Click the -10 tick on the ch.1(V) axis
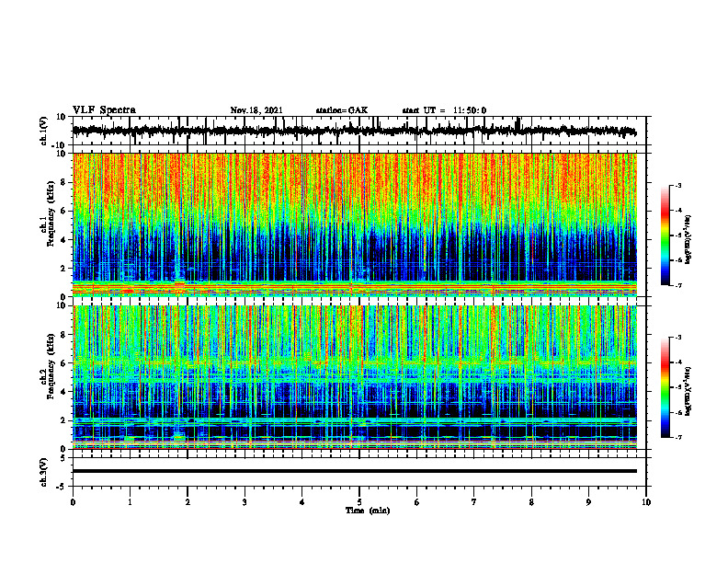This screenshot has height=563, width=728. click(60, 145)
